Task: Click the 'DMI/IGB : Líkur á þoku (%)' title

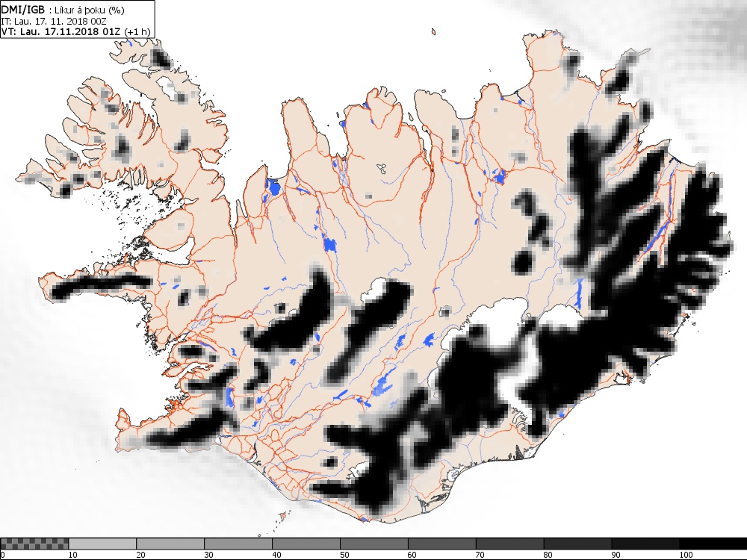Action: tap(63, 10)
